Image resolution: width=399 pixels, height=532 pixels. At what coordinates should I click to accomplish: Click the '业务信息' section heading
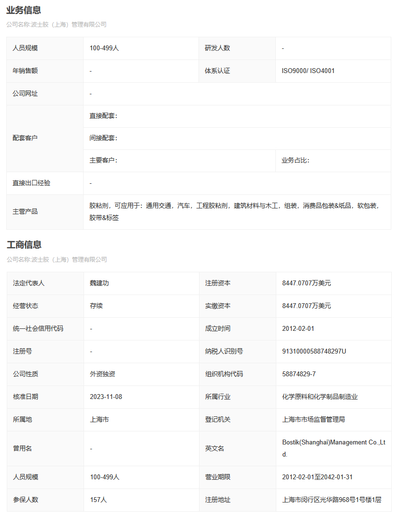[24, 10]
